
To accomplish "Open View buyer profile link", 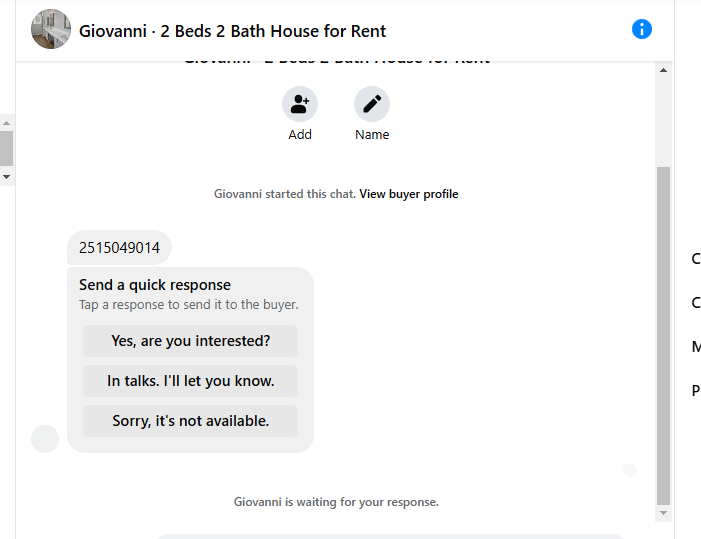I will [409, 194].
